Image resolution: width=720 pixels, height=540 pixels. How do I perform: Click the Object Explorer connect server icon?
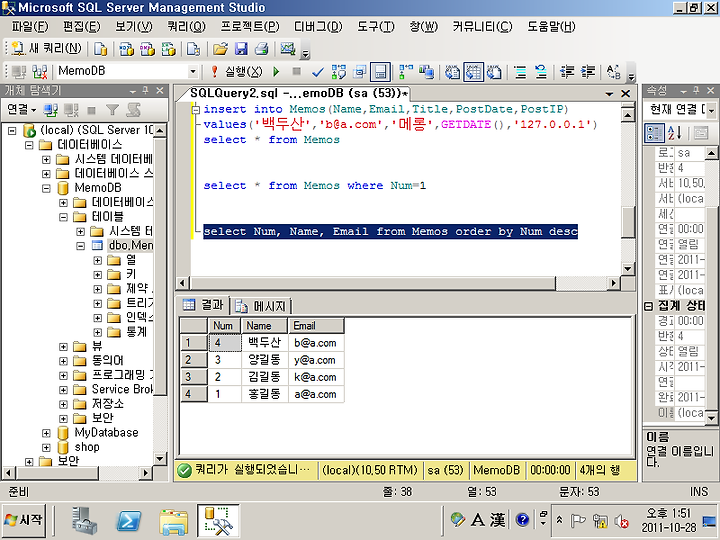pos(51,110)
